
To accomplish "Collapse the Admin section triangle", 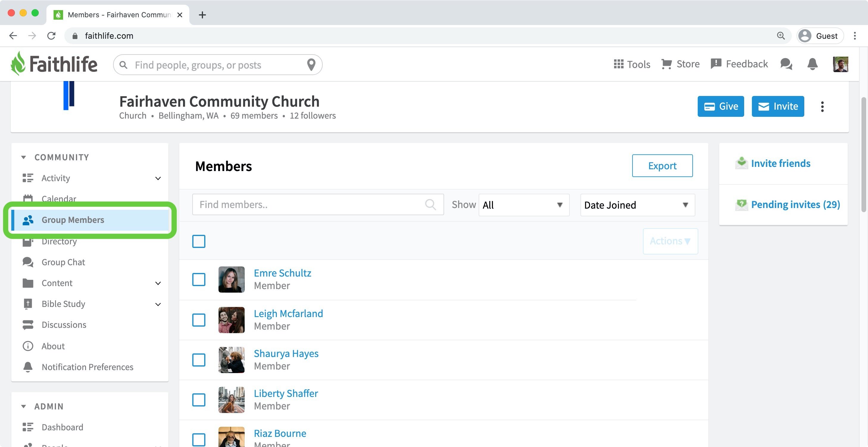I will click(23, 406).
